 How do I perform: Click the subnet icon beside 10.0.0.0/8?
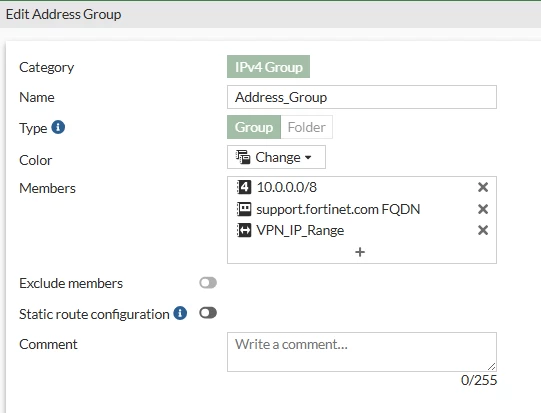(244, 187)
